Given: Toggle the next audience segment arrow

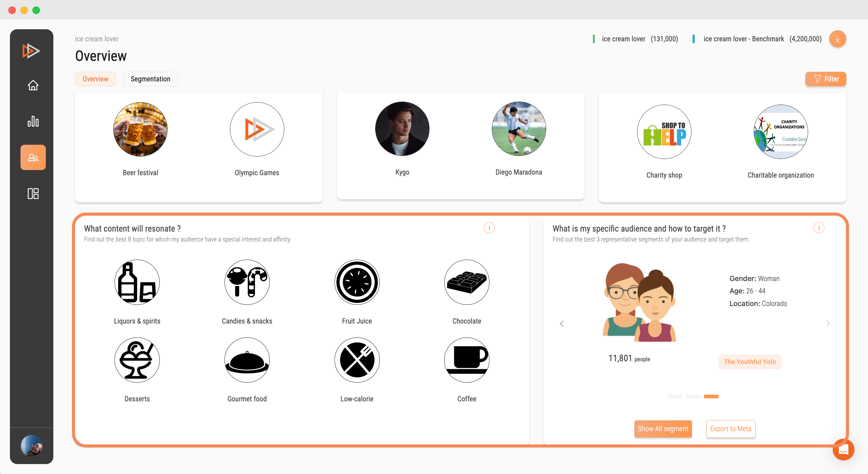Looking at the screenshot, I should coord(828,324).
